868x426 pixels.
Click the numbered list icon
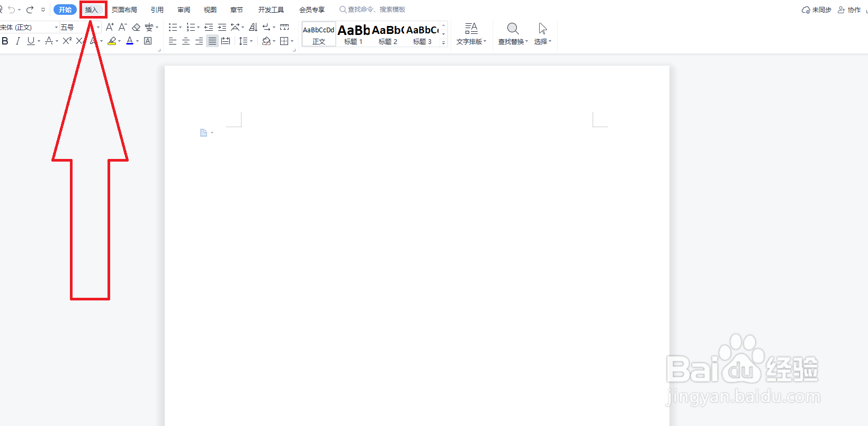191,27
